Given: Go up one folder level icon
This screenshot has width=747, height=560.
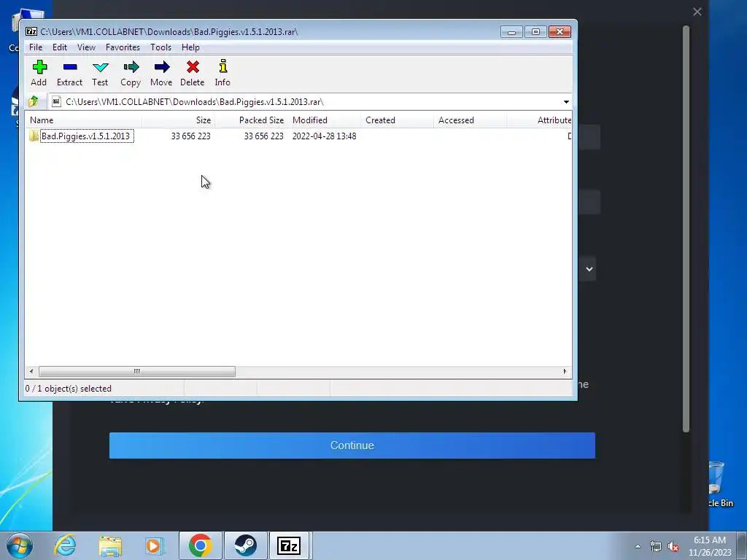Looking at the screenshot, I should [x=34, y=101].
